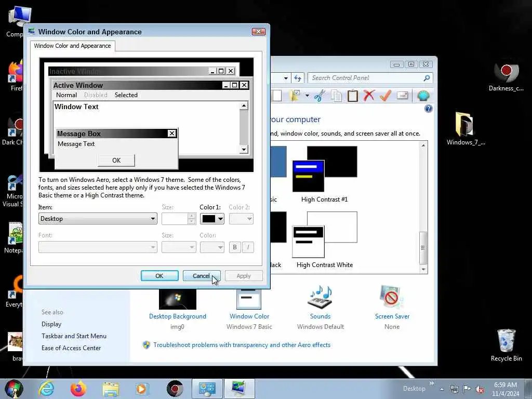Open the Windows_7_... folder on desktop
The width and height of the screenshot is (532, 399).
[466, 128]
